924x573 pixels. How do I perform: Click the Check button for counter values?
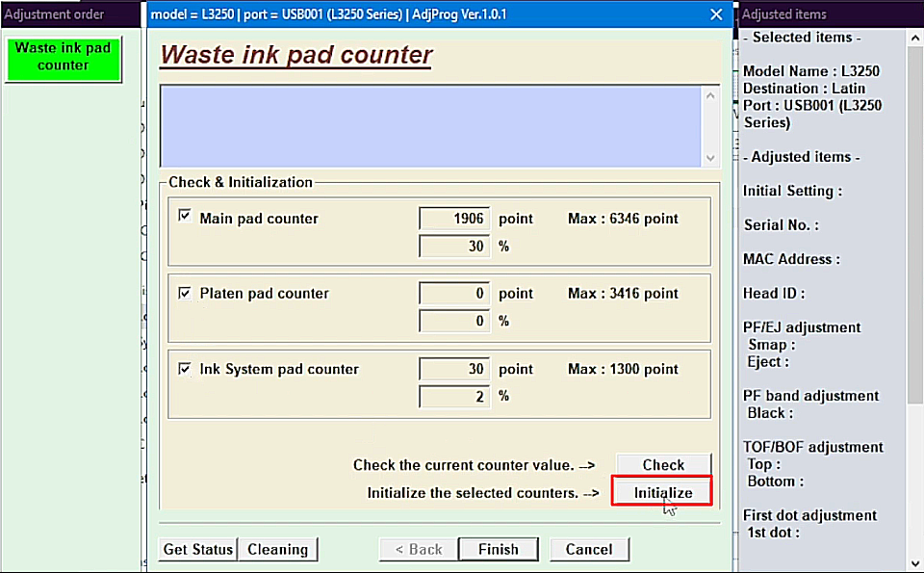click(663, 464)
